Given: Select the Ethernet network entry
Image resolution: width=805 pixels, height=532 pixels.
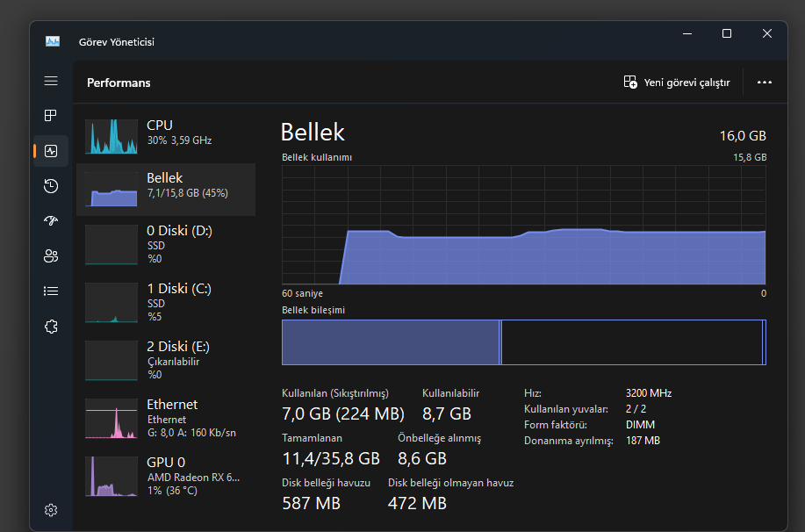Looking at the screenshot, I should coord(166,418).
